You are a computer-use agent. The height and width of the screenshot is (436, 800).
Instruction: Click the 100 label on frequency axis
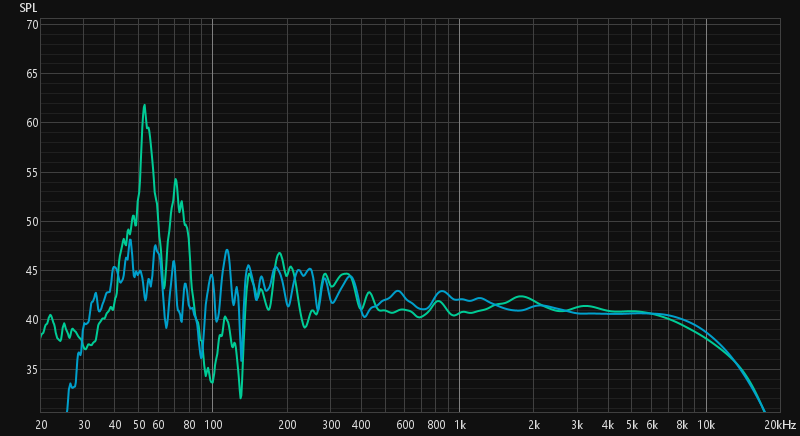[x=212, y=425]
